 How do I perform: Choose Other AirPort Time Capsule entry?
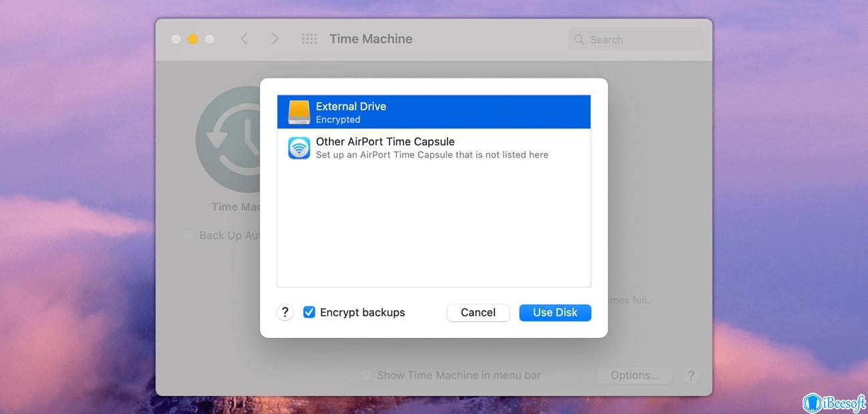click(434, 148)
